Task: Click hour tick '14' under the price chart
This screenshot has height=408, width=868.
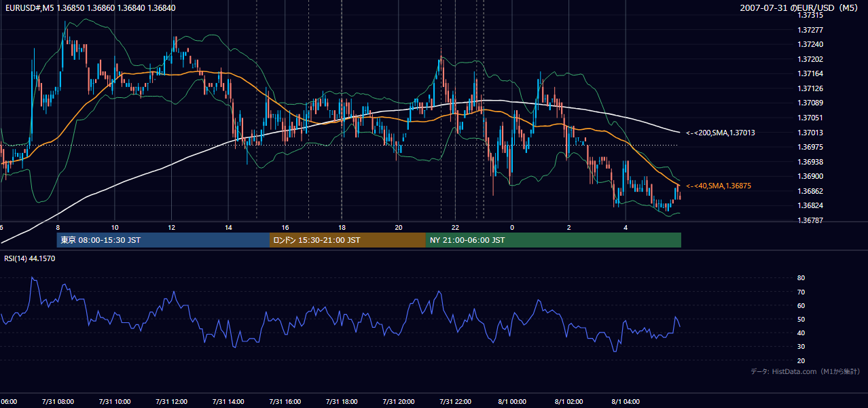Action: pos(228,227)
